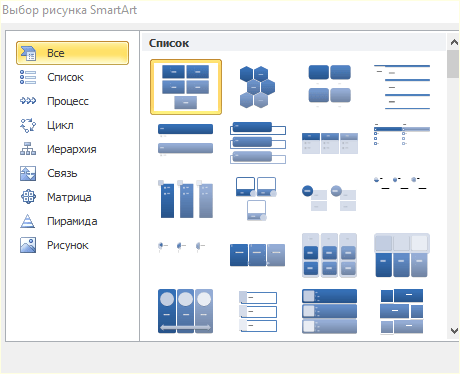Choose the three gray columns with stacked boxes layout
460x374 pixels.
point(329,255)
